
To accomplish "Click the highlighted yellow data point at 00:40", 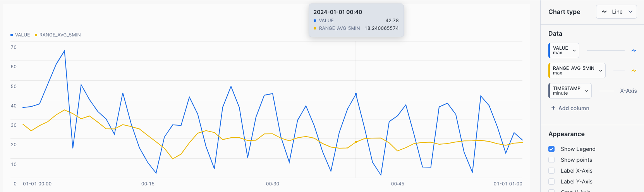I will [356, 142].
